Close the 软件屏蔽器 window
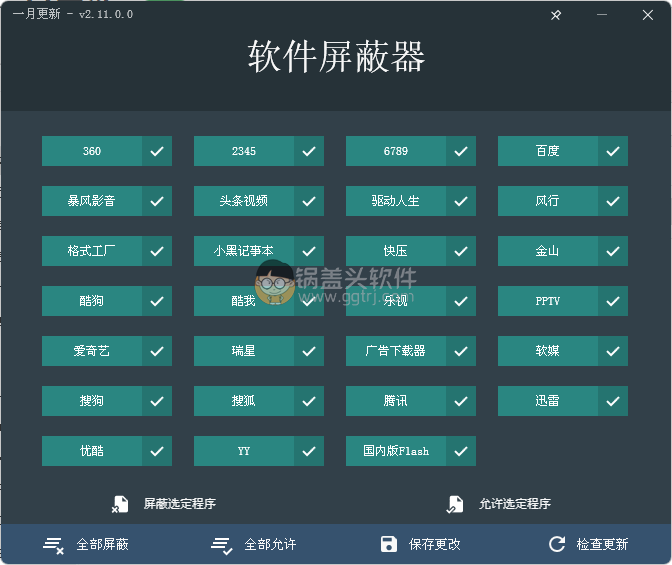This screenshot has height=565, width=672. (x=648, y=15)
